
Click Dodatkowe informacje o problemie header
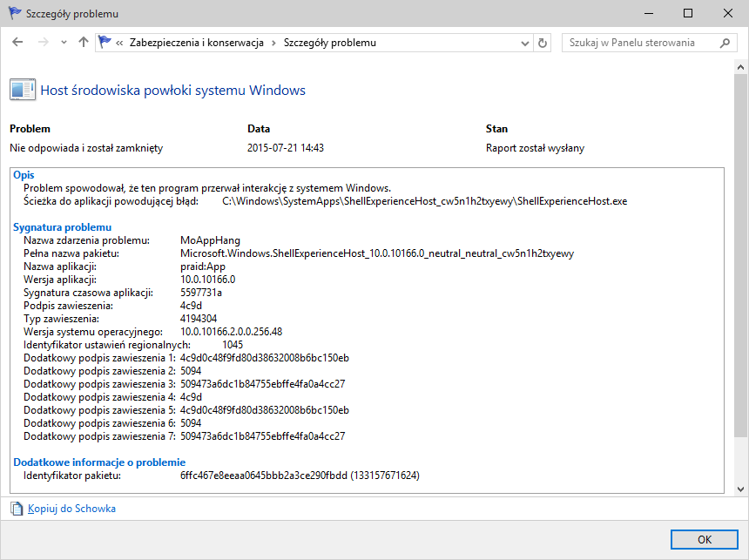pyautogui.click(x=99, y=462)
